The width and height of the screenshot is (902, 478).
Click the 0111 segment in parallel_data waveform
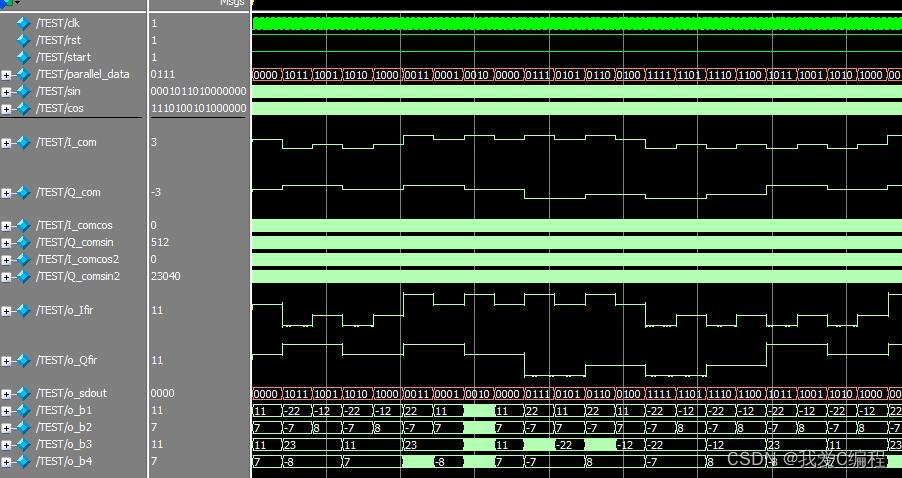[538, 75]
